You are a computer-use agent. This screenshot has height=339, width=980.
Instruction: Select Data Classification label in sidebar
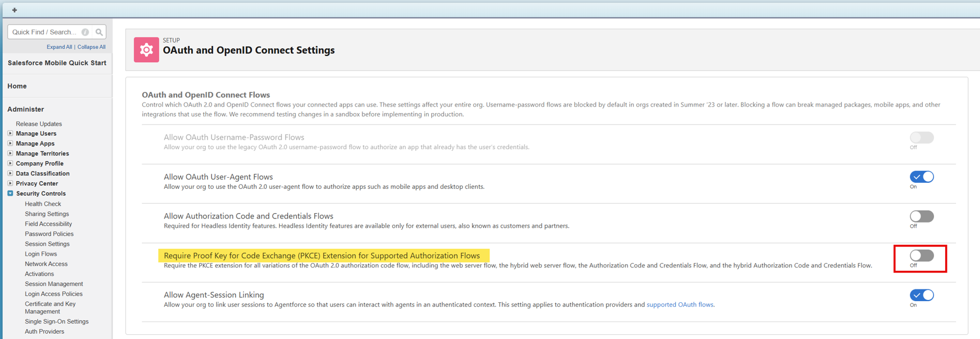click(x=43, y=173)
